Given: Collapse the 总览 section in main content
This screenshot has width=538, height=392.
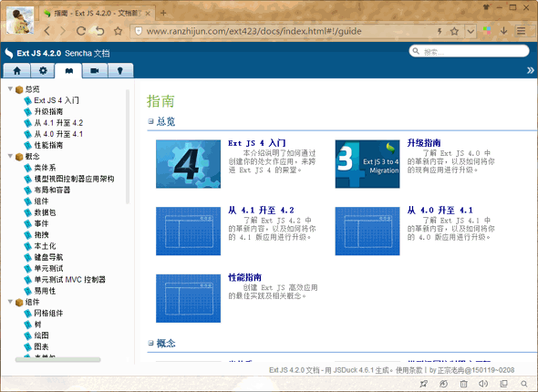Looking at the screenshot, I should [x=150, y=121].
